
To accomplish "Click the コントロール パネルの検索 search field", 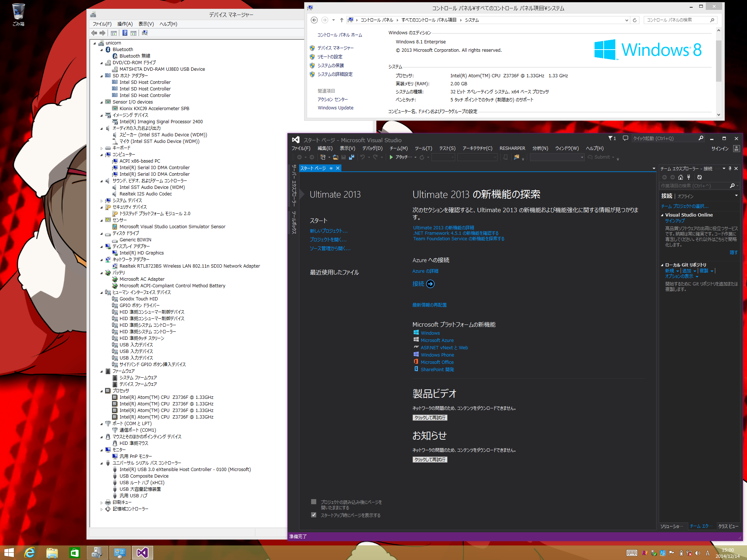I will coord(681,20).
